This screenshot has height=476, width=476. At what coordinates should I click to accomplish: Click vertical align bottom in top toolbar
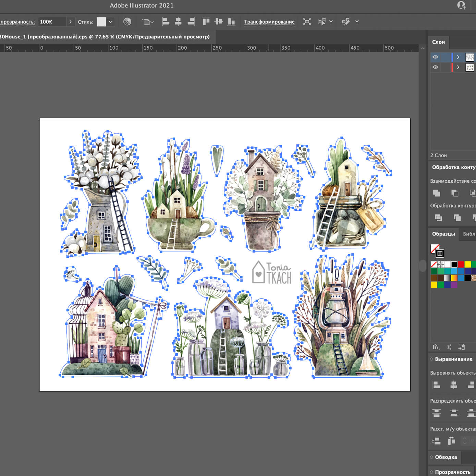tap(232, 22)
